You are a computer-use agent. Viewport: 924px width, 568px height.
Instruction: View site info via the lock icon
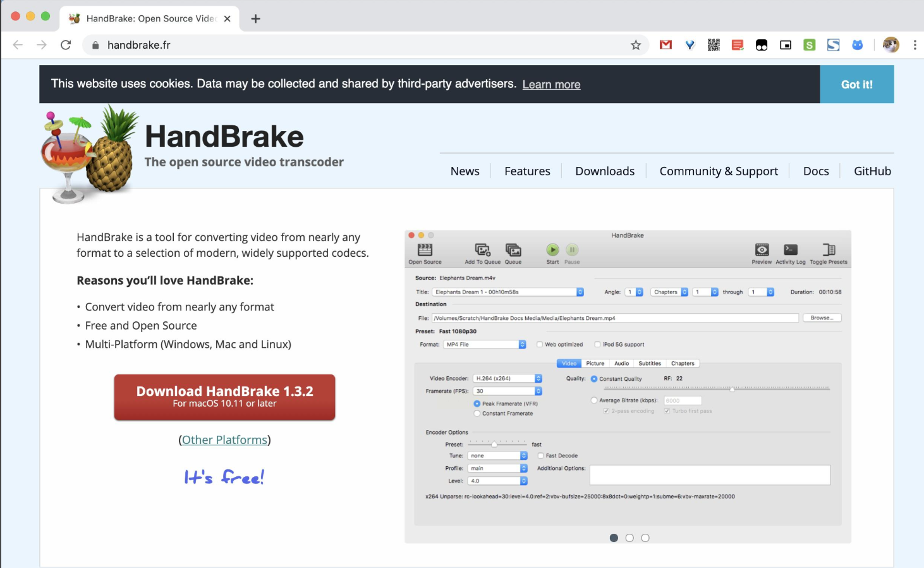click(x=95, y=45)
